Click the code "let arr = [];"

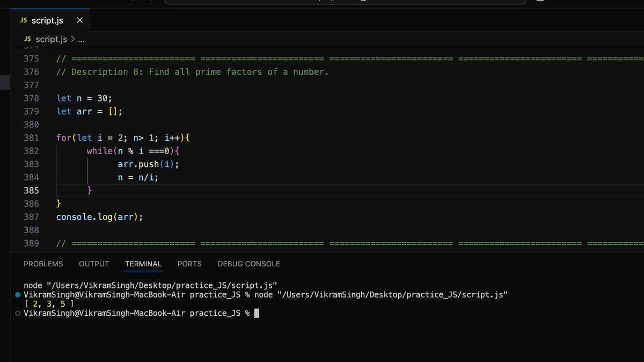89,111
